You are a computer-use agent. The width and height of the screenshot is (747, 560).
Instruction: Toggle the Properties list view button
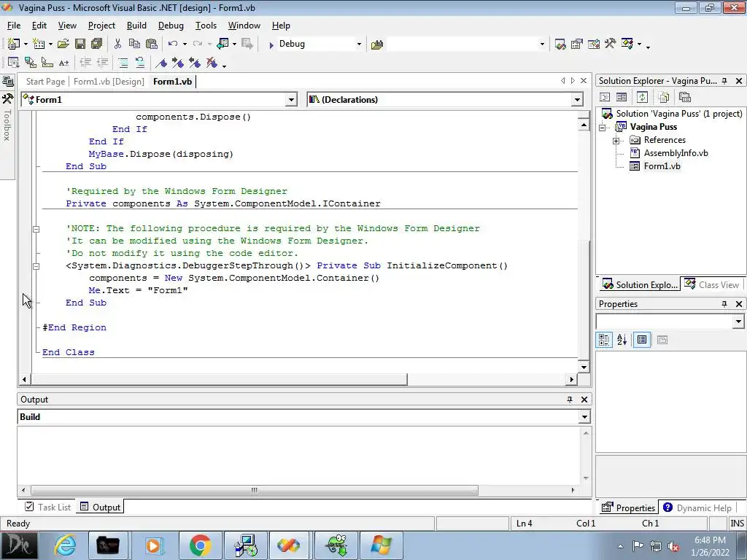642,340
